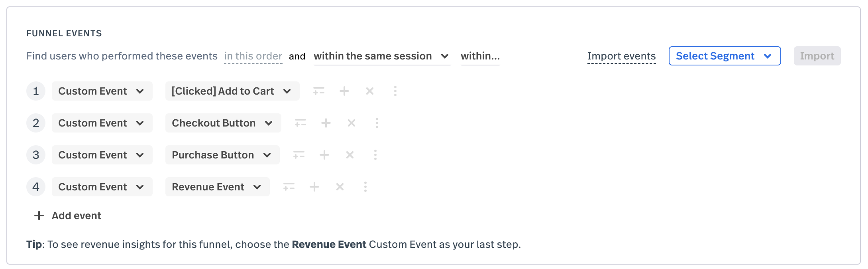Add a filter to the [Clicked] Add to Cart step
The width and height of the screenshot is (868, 269).
[319, 91]
